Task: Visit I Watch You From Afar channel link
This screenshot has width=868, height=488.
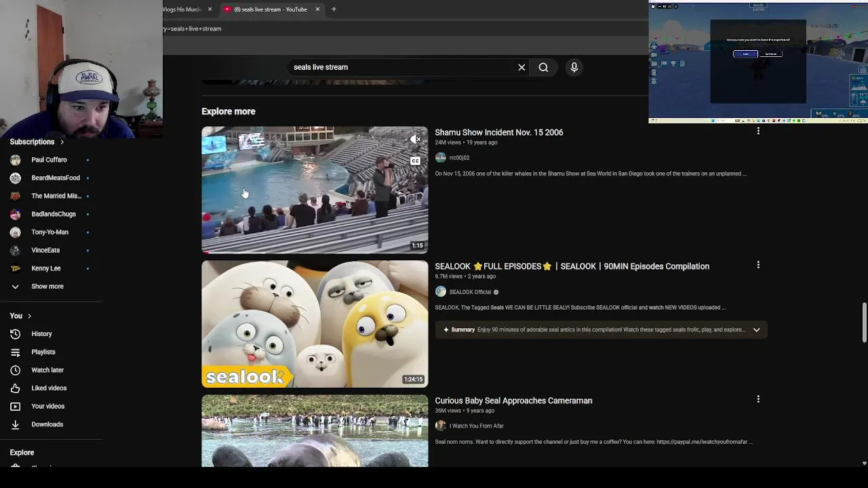Action: [476, 426]
